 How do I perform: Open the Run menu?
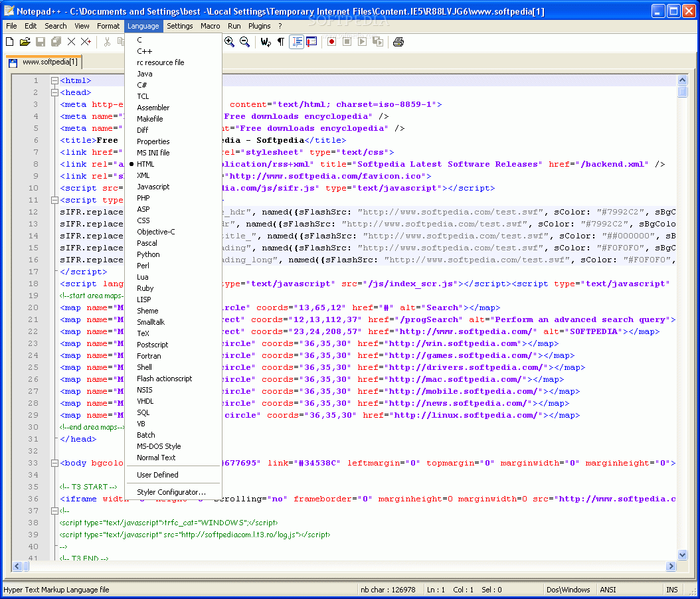tap(234, 26)
